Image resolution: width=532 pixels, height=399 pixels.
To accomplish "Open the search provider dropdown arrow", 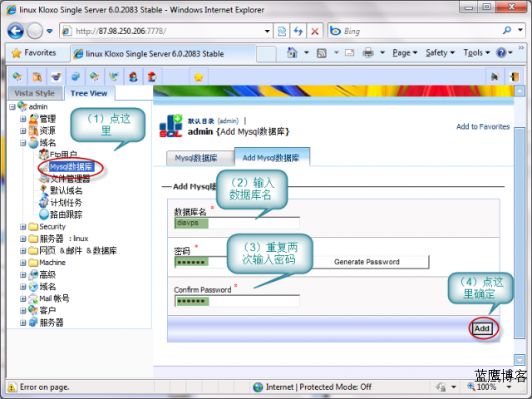I will [520, 30].
